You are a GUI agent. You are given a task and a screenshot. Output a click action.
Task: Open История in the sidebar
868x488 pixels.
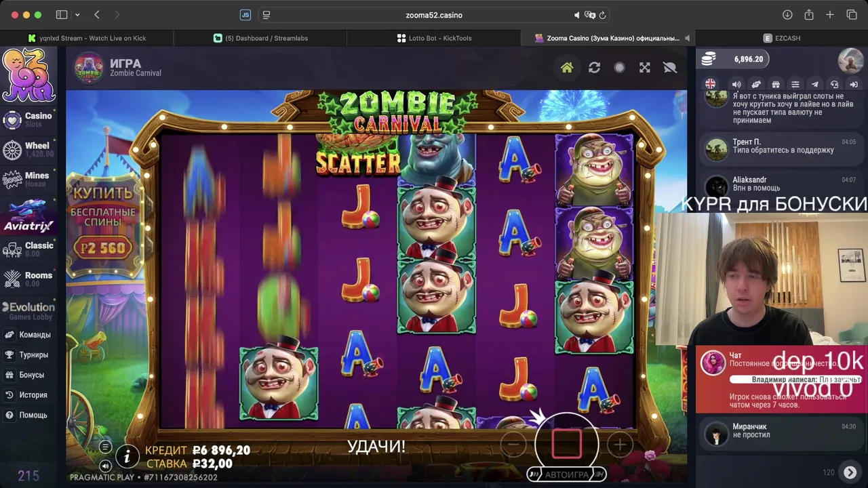tap(28, 395)
